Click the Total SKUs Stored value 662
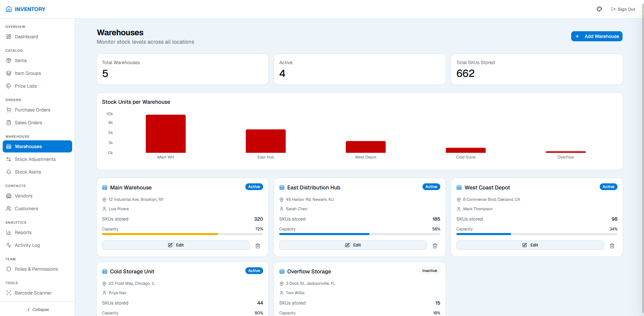This screenshot has width=644, height=316. pyautogui.click(x=465, y=74)
